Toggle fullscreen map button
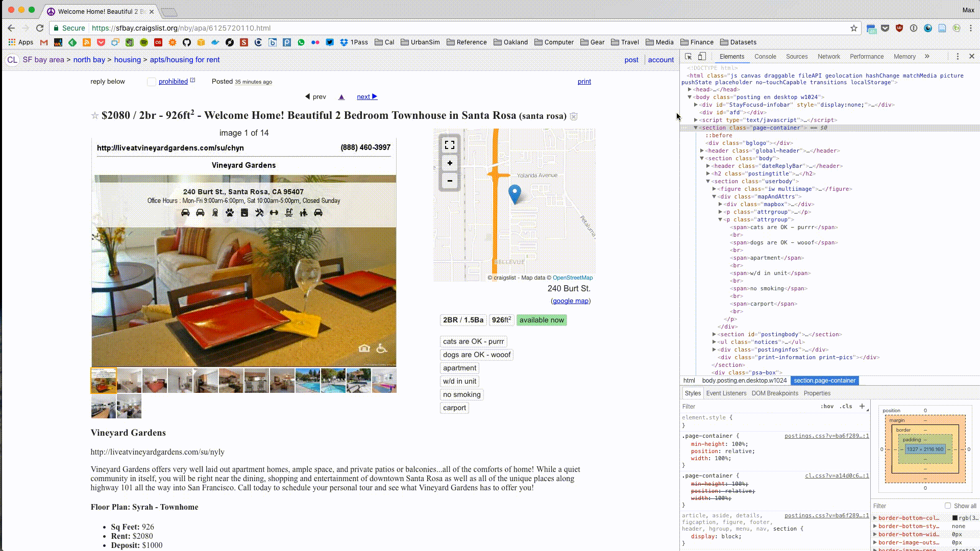This screenshot has width=980, height=551. click(x=450, y=145)
